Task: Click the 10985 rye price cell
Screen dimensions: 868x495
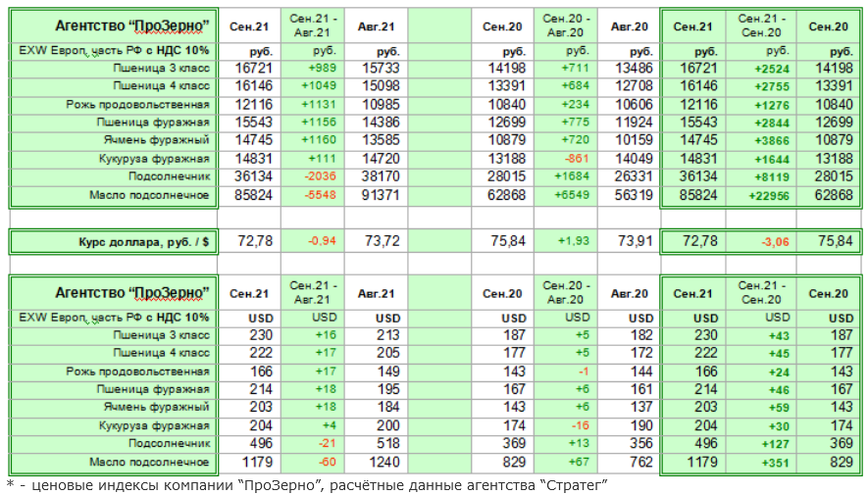Action: coord(381,105)
